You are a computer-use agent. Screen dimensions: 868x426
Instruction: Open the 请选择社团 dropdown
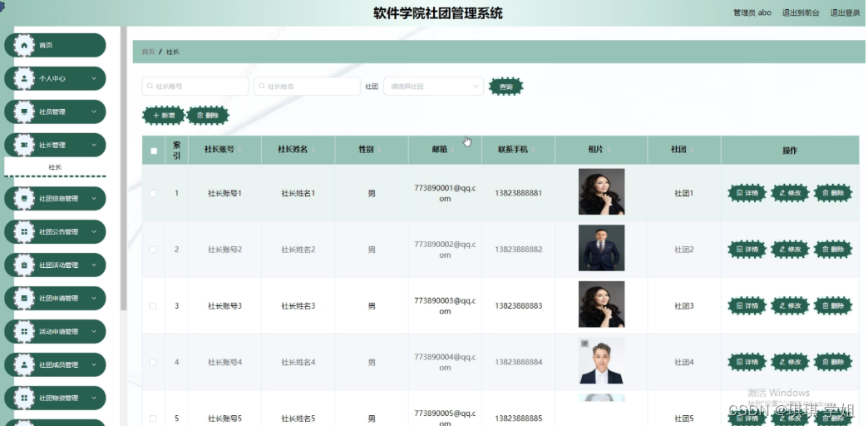(x=433, y=87)
